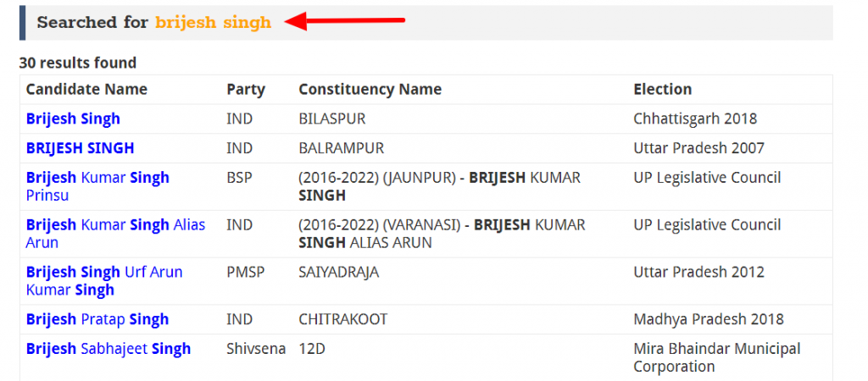This screenshot has width=868, height=381.
Task: Open Brijesh Kumar Singh Alias Arun profile
Action: pyautogui.click(x=115, y=234)
